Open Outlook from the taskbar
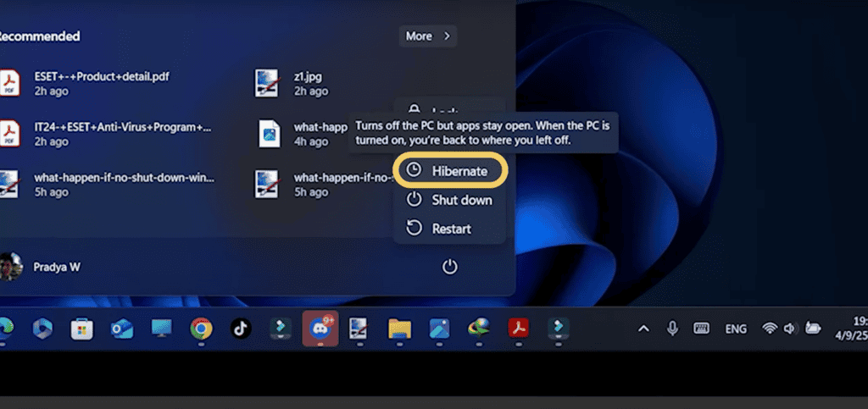The width and height of the screenshot is (868, 409). (x=122, y=329)
